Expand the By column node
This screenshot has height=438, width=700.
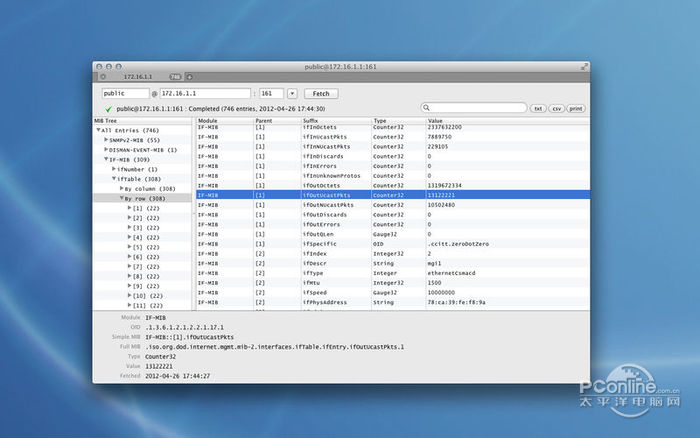pos(122,188)
